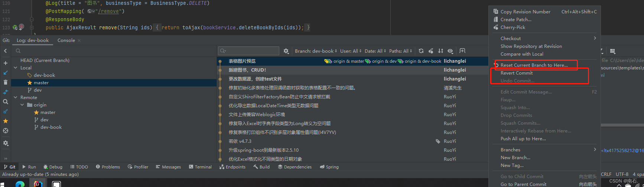The width and height of the screenshot is (644, 187).
Task: Choose Compare with Local
Action: (544, 54)
